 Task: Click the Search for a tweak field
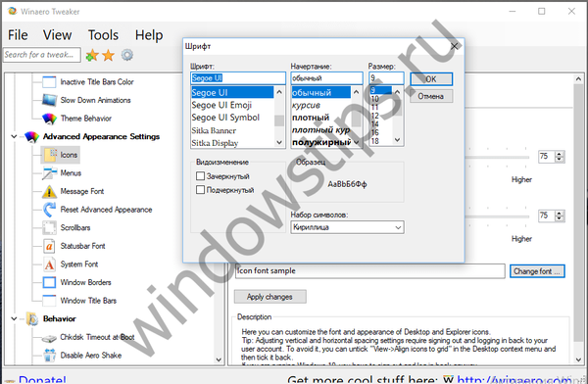click(x=41, y=55)
